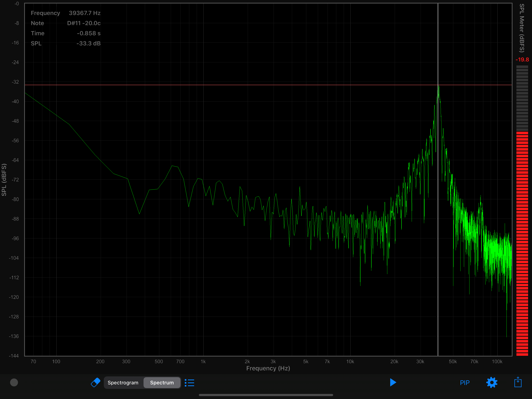Viewport: 532px width, 399px height.
Task: Open the list menu icon
Action: (x=189, y=383)
